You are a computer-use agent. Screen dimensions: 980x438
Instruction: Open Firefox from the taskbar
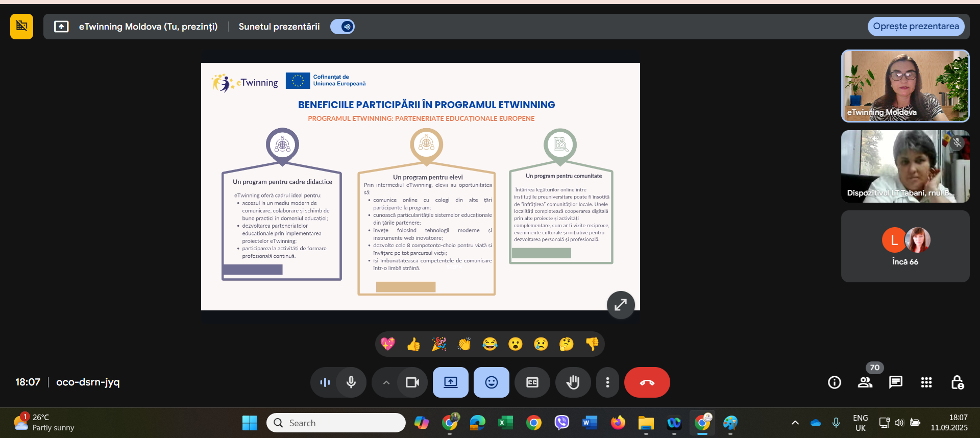[x=618, y=423]
